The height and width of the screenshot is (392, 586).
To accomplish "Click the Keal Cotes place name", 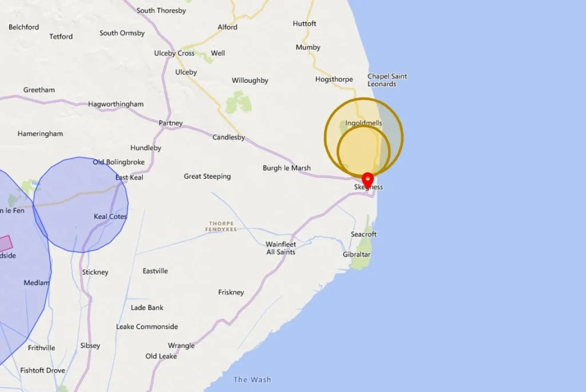I will click(x=110, y=216).
